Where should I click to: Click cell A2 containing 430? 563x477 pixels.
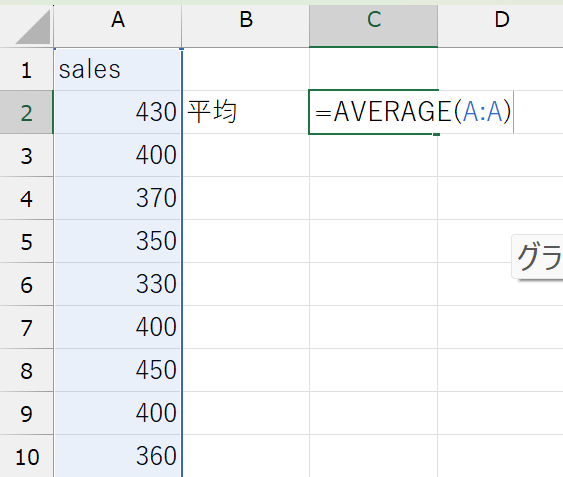pos(117,112)
